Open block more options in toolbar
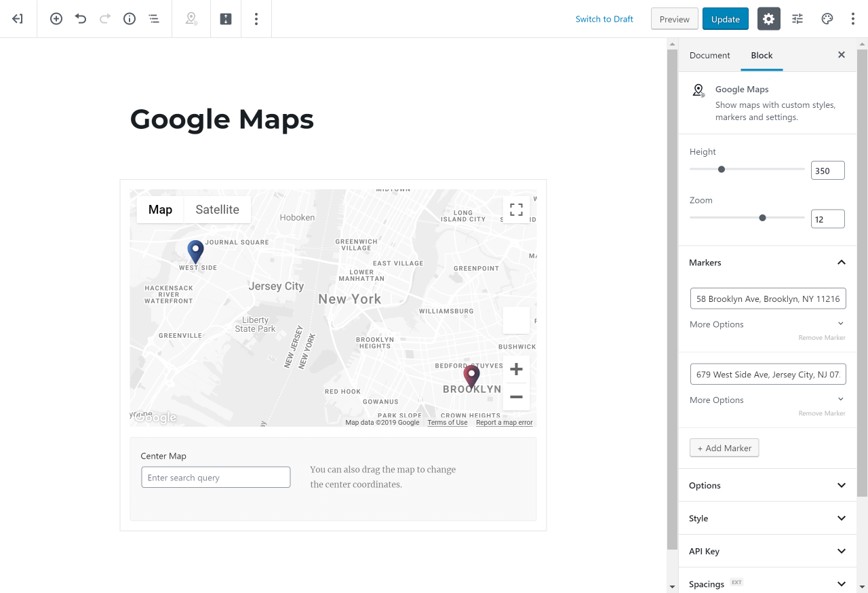The height and width of the screenshot is (593, 868). [256, 19]
